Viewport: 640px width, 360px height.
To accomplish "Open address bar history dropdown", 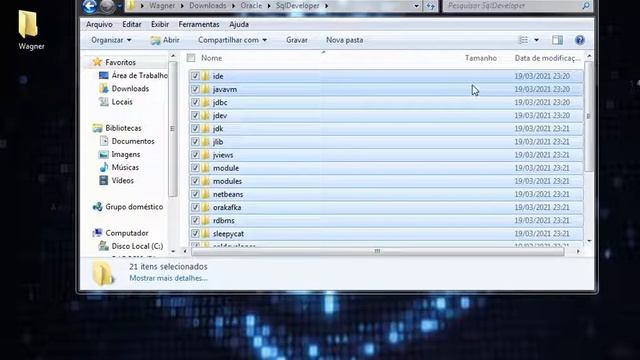I will [x=416, y=6].
